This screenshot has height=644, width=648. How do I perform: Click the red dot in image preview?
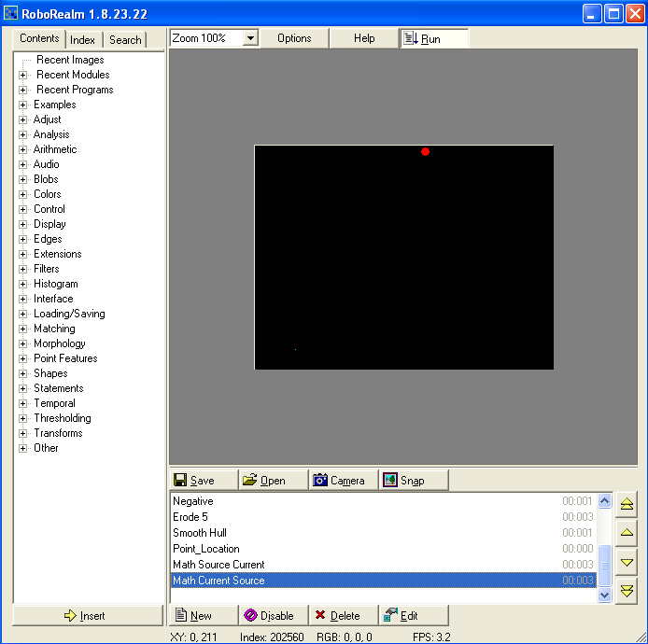(425, 151)
